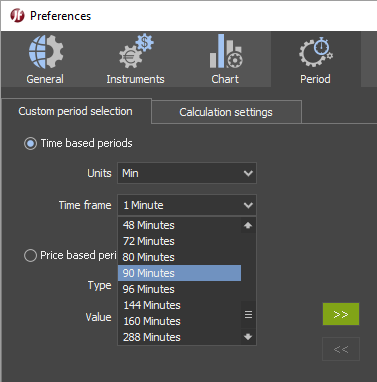Pick the 48 Minutes option
377x382 pixels.
click(x=179, y=225)
